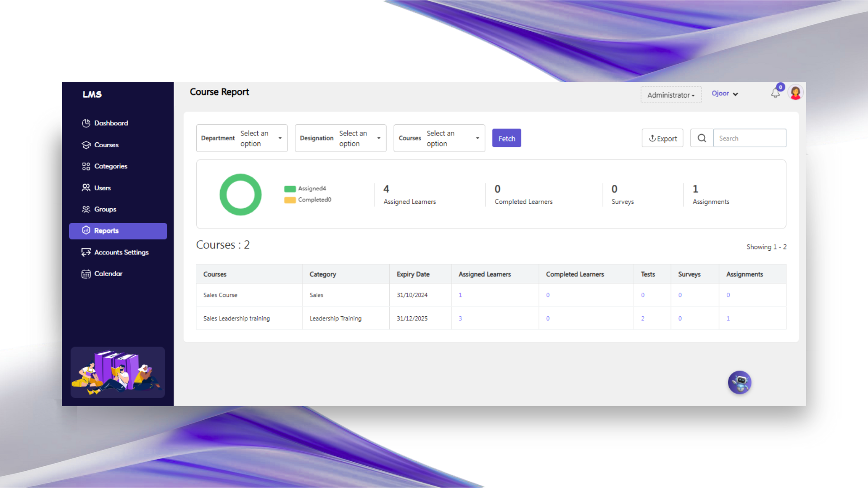This screenshot has height=488, width=868.
Task: Click the Export button
Action: (662, 138)
